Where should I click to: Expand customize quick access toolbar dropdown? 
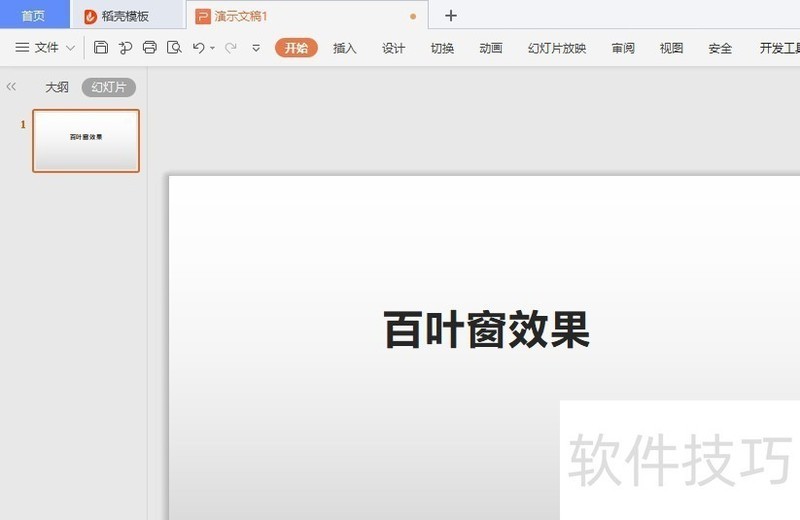[x=256, y=48]
